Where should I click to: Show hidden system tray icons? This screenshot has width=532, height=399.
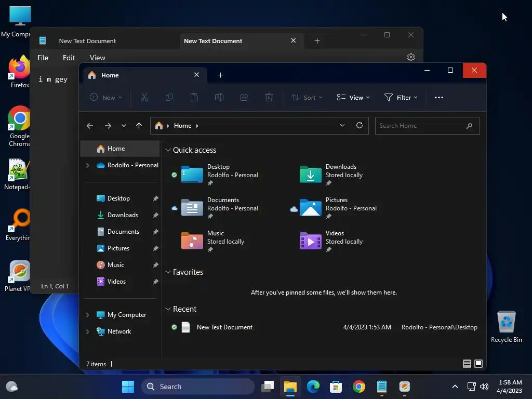pos(455,387)
